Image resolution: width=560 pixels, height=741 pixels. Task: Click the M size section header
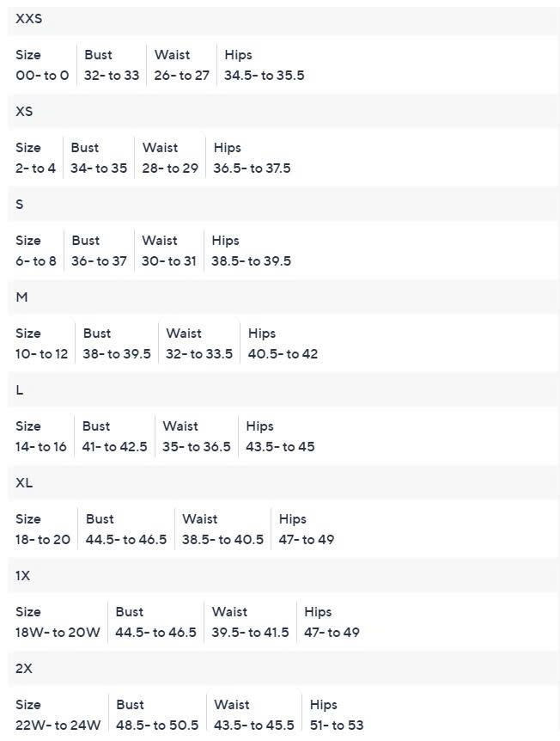pyautogui.click(x=22, y=297)
